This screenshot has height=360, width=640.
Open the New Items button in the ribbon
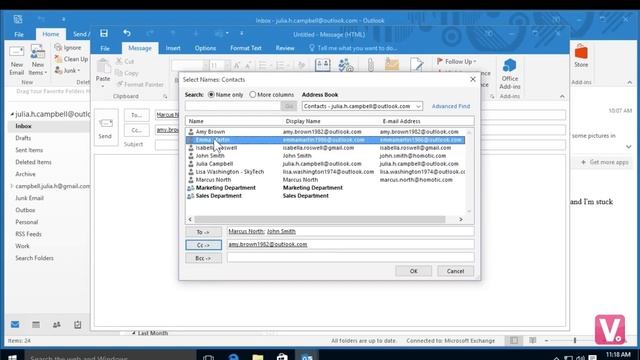38,61
